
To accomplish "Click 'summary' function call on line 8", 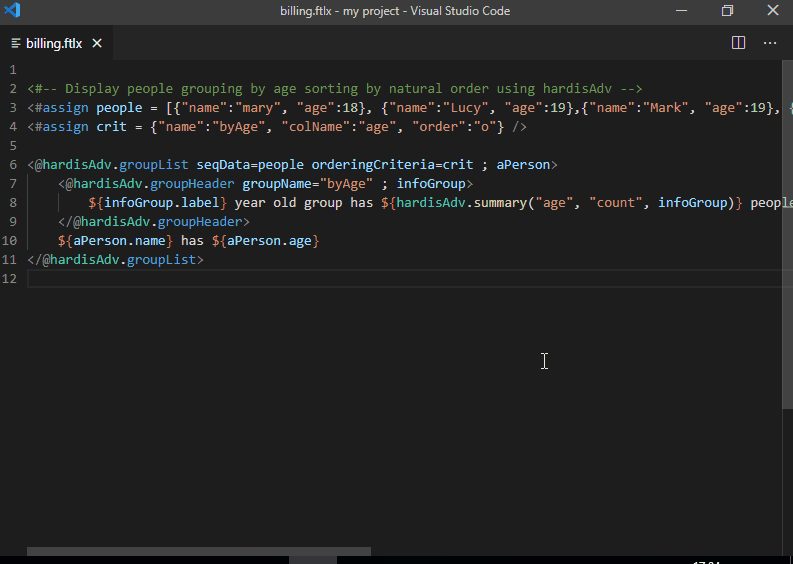I will 500,203.
